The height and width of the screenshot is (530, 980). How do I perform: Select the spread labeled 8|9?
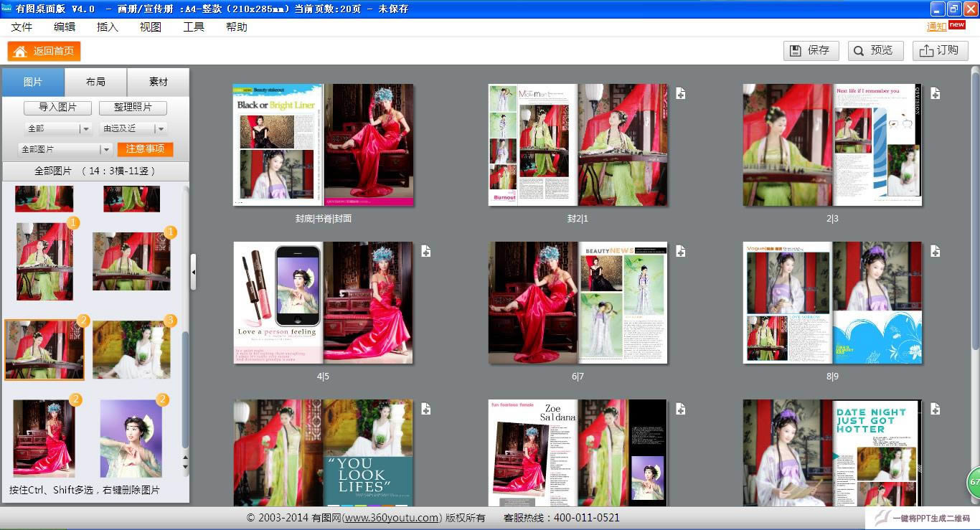(x=832, y=303)
